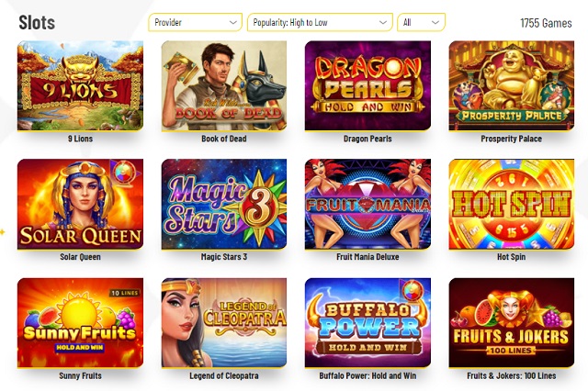Screen dimensions: 588x391
Task: Launch the Magic Stars 3 thumbnail
Action: pyautogui.click(x=224, y=204)
